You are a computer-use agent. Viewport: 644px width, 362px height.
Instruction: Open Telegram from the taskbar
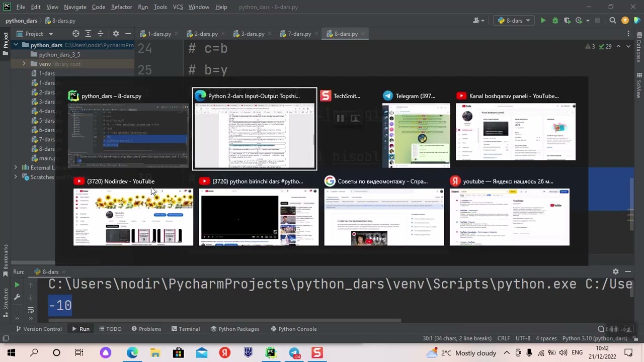pyautogui.click(x=294, y=353)
